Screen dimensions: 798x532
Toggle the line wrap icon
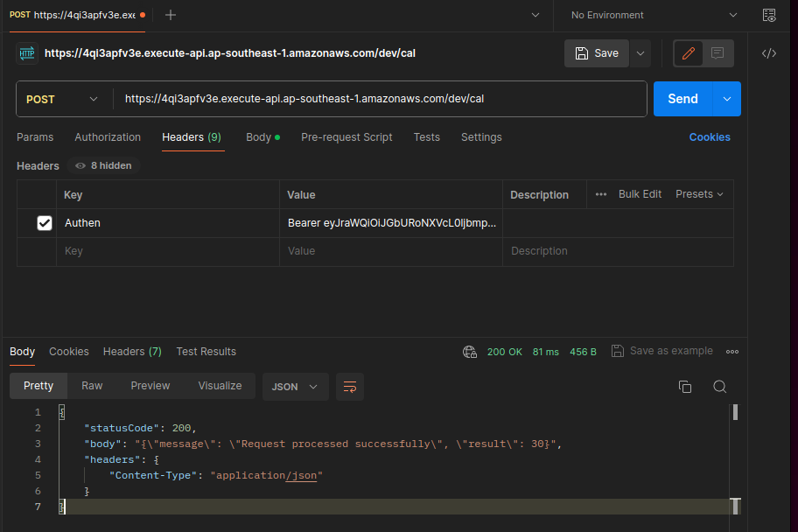[350, 387]
